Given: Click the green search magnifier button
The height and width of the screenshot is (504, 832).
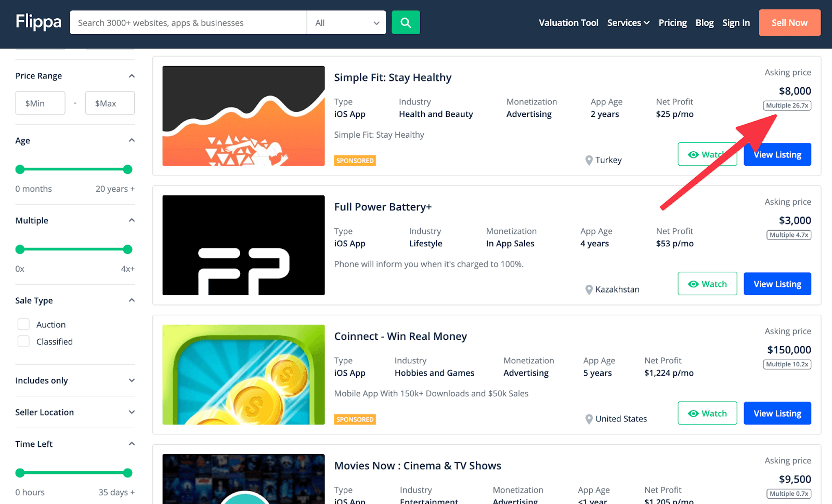Looking at the screenshot, I should coord(406,22).
